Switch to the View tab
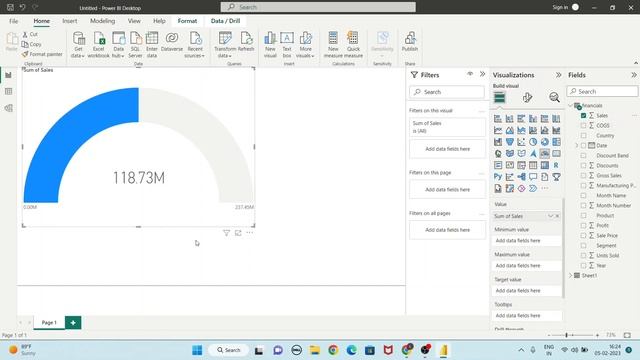 pyautogui.click(x=134, y=21)
